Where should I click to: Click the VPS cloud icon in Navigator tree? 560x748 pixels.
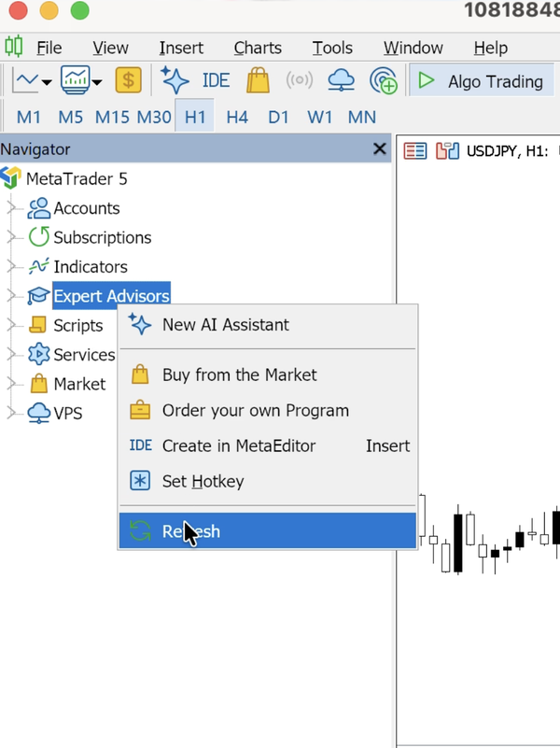click(x=38, y=413)
